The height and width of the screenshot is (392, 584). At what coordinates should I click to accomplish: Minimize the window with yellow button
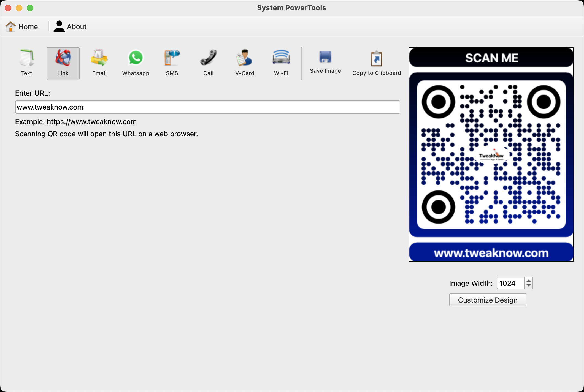point(19,8)
